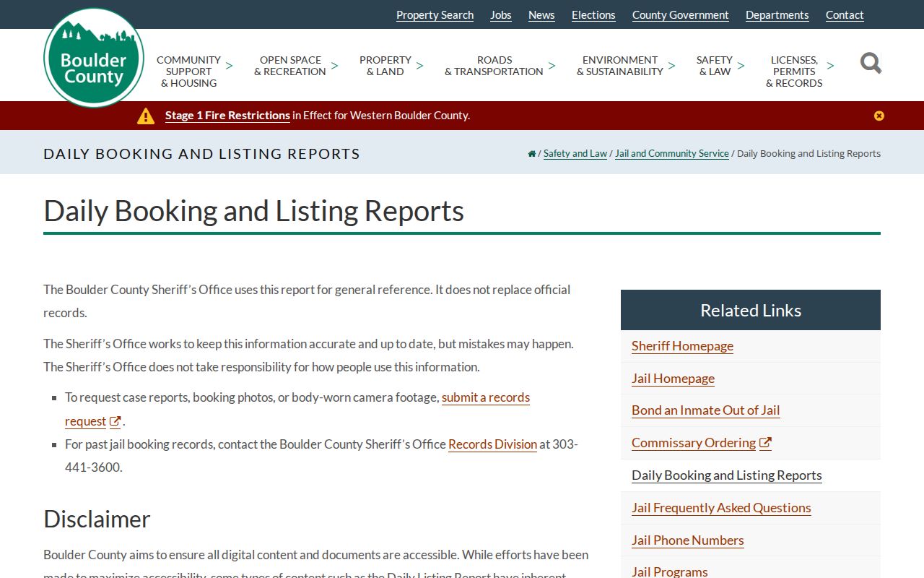The width and height of the screenshot is (924, 578).
Task: Open County Government from top bar
Action: click(681, 15)
